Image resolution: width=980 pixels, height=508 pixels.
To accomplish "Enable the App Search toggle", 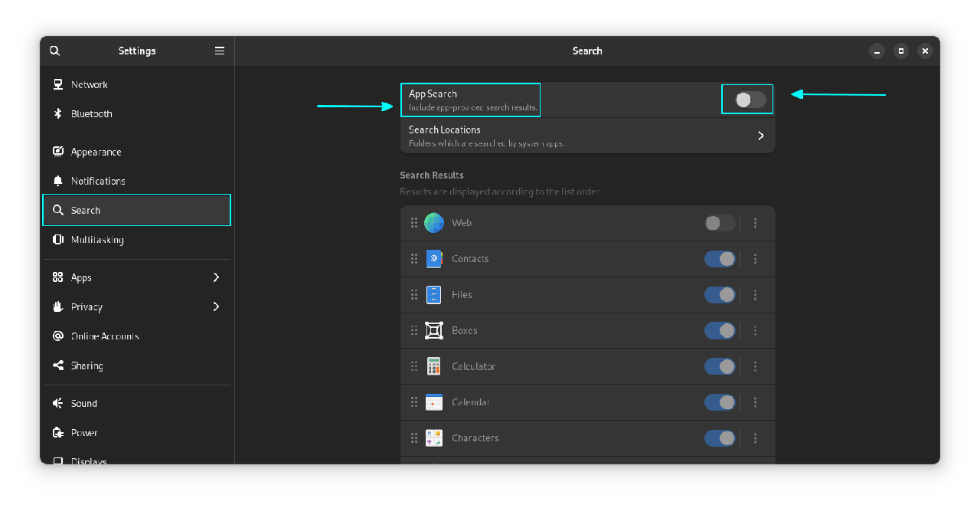I will pos(750,100).
